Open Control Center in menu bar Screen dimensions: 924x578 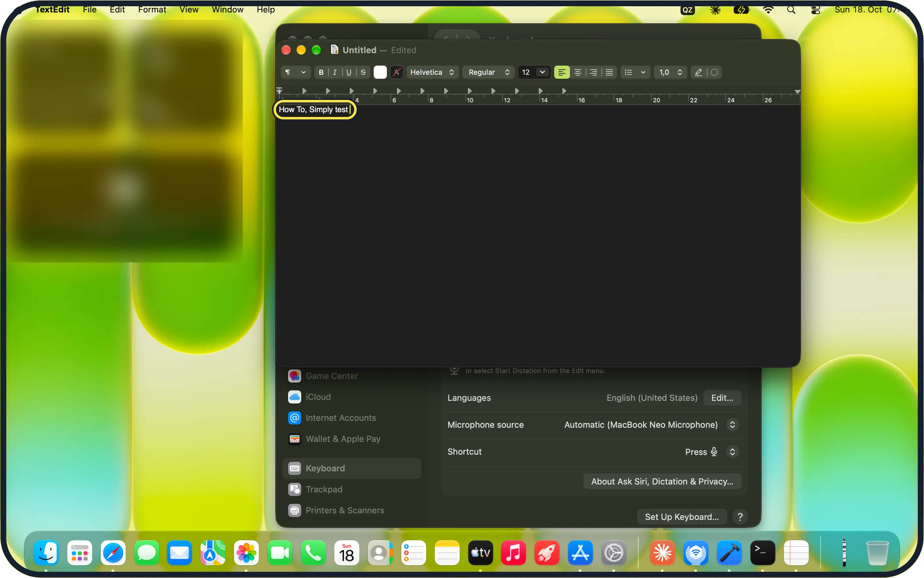pyautogui.click(x=815, y=10)
